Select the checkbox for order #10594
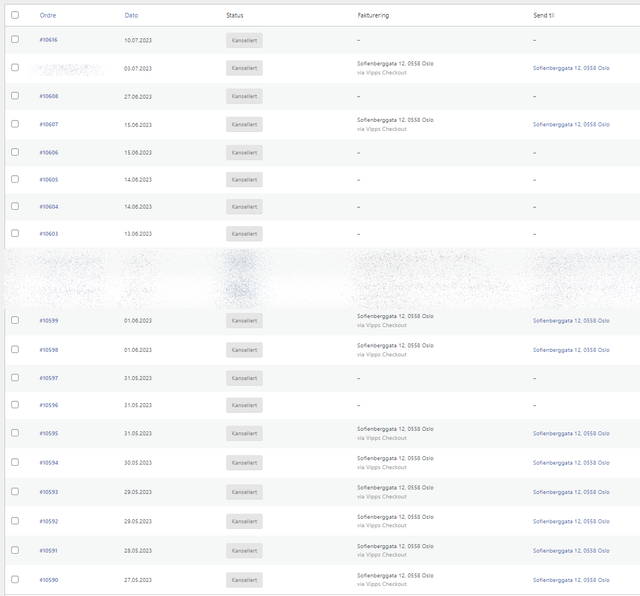Image resolution: width=640 pixels, height=596 pixels. (x=15, y=462)
